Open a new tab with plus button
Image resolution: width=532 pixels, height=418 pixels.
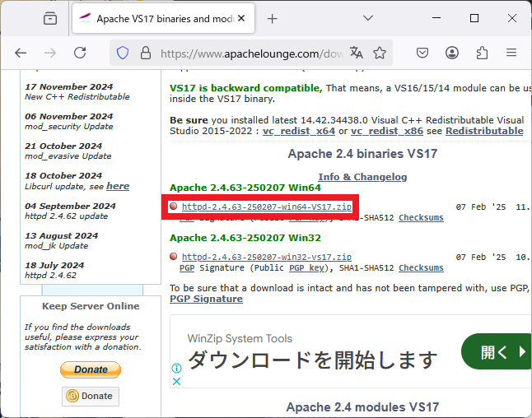pyautogui.click(x=272, y=19)
